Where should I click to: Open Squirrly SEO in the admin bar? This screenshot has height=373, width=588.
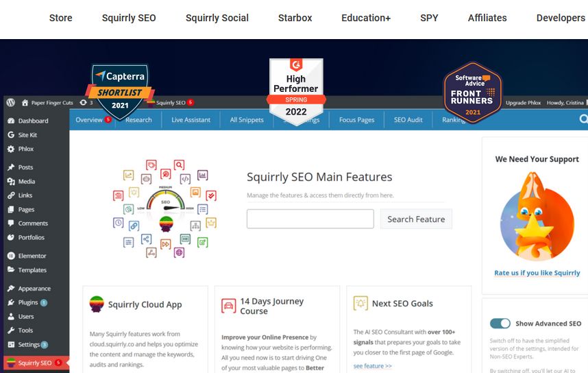tap(171, 102)
